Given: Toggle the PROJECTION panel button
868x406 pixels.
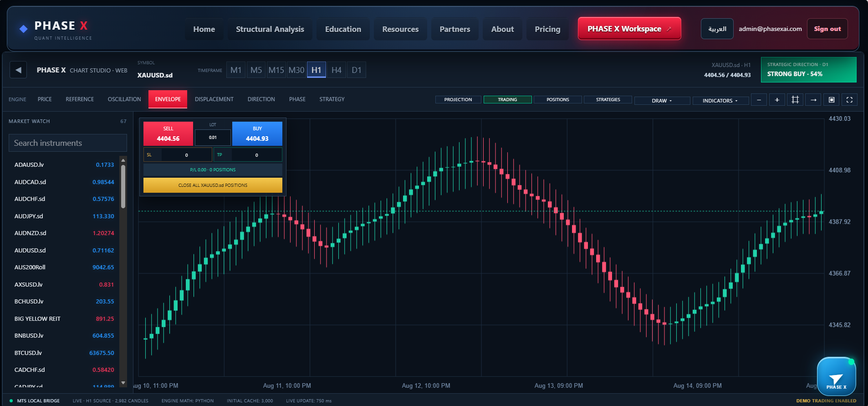Looking at the screenshot, I should coord(458,99).
